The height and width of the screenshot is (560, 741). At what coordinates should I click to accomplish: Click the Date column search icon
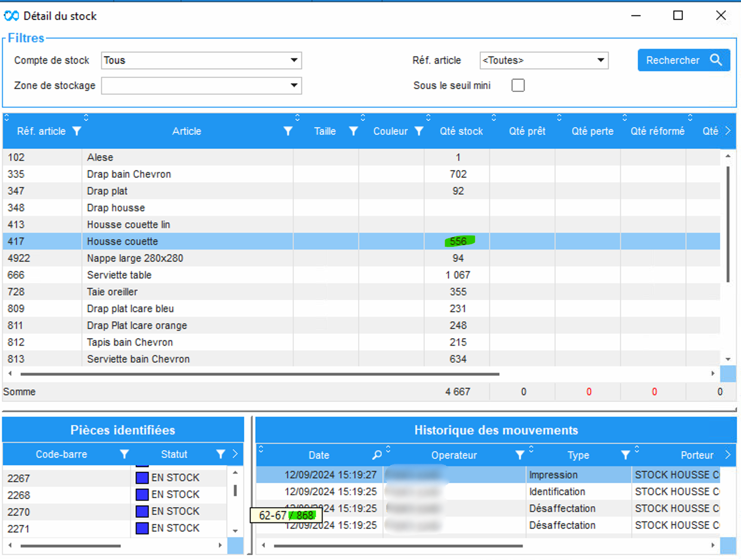point(376,455)
